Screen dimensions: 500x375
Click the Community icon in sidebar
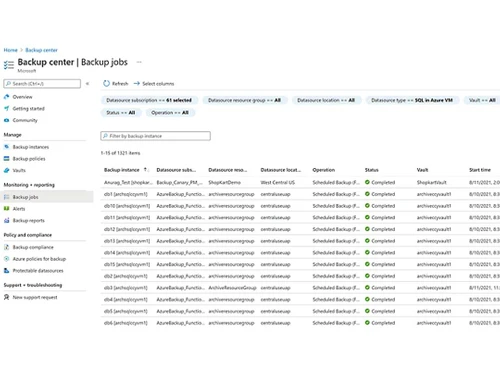(x=6, y=120)
